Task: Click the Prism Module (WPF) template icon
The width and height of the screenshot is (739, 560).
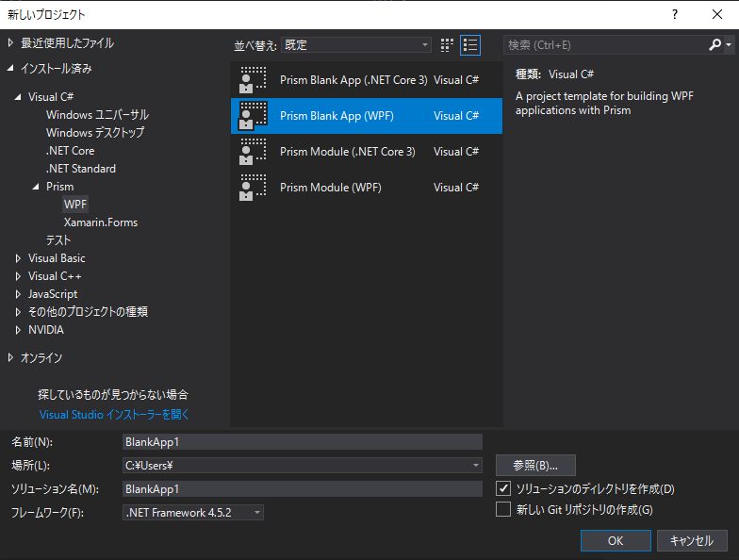Action: point(253,187)
